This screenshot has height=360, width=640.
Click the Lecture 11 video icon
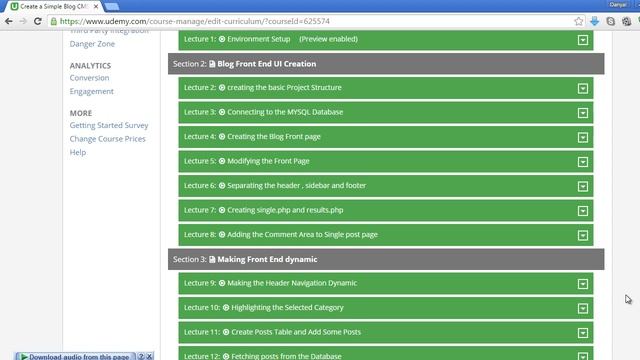tap(226, 332)
